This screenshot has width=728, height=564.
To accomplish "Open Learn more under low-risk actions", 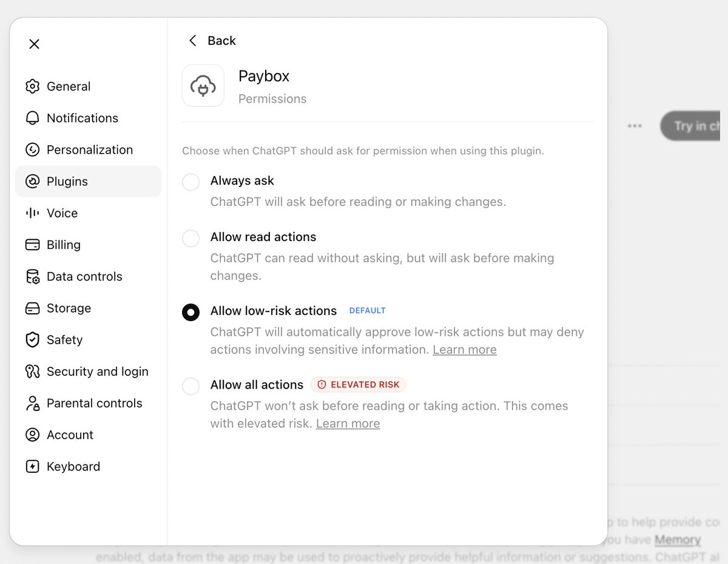I will [465, 350].
